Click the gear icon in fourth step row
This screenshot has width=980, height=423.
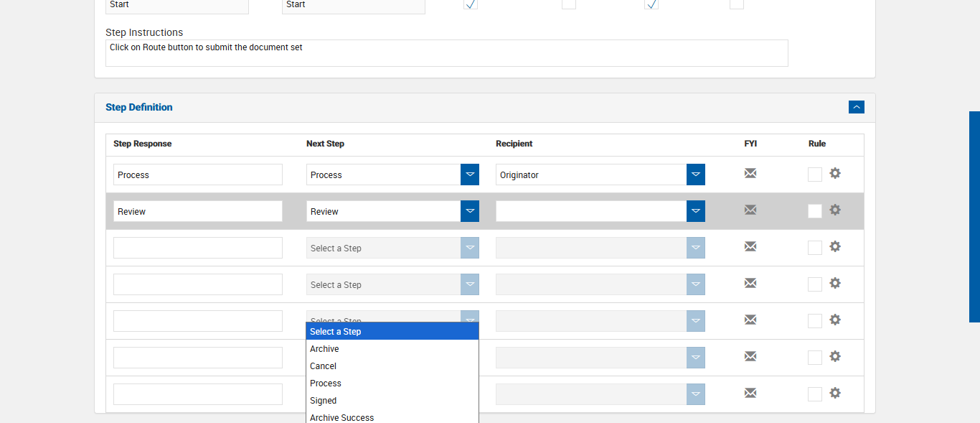coord(835,283)
